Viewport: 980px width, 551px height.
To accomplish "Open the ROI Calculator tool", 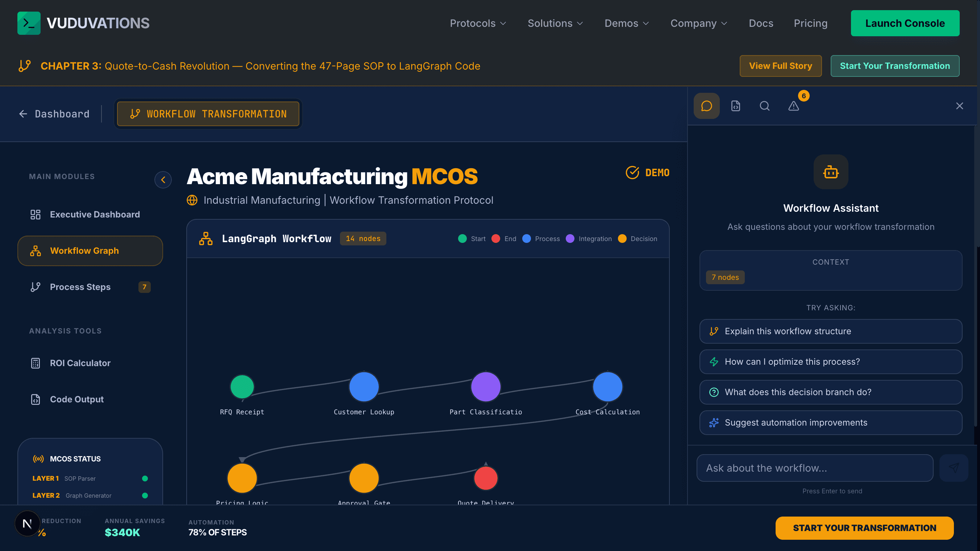I will 90,363.
